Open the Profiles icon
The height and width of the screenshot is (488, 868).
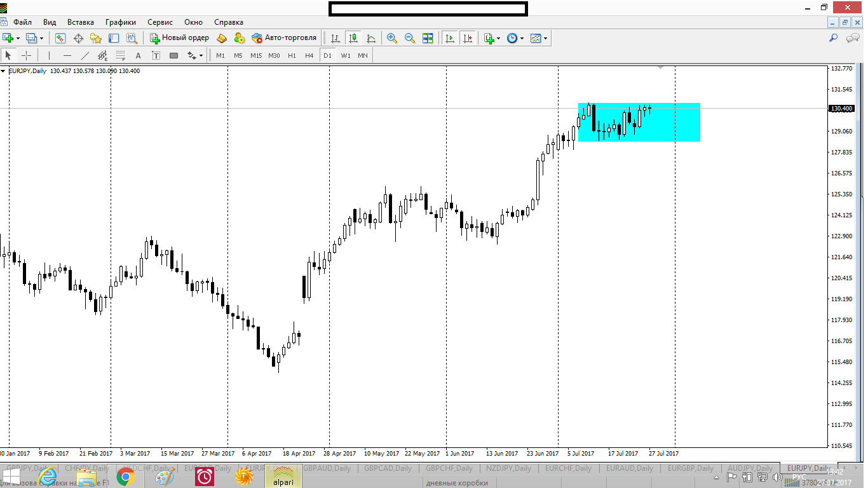(31, 38)
